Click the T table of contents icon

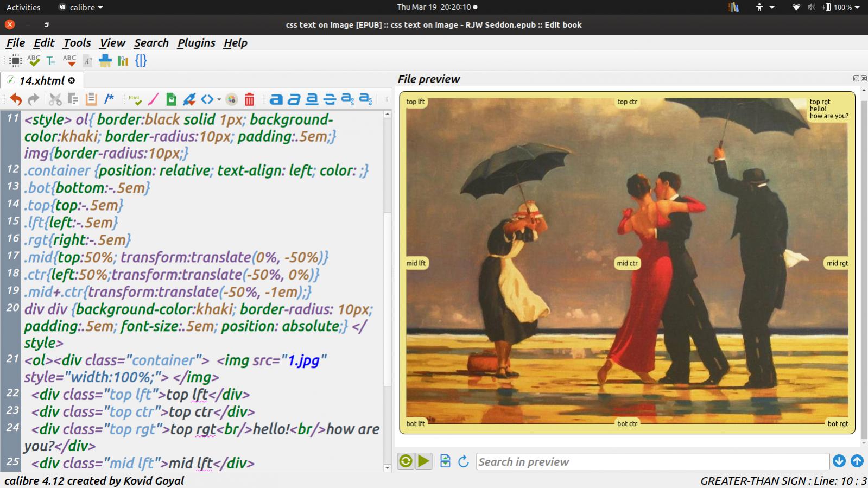(51, 61)
